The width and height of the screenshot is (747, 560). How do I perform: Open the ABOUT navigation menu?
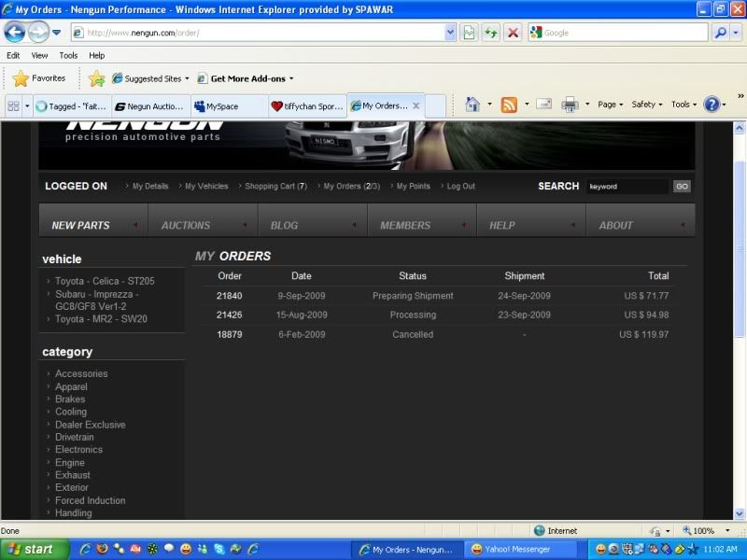641,220
